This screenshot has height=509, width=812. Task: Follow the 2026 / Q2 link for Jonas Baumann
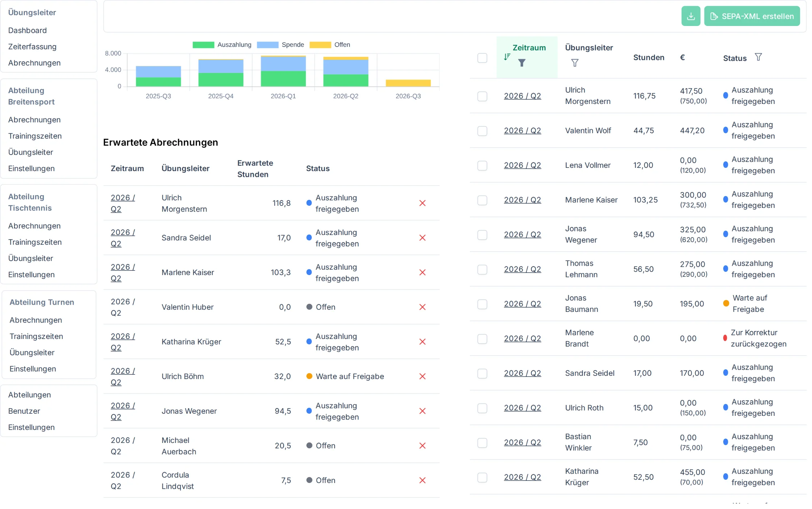[522, 304]
